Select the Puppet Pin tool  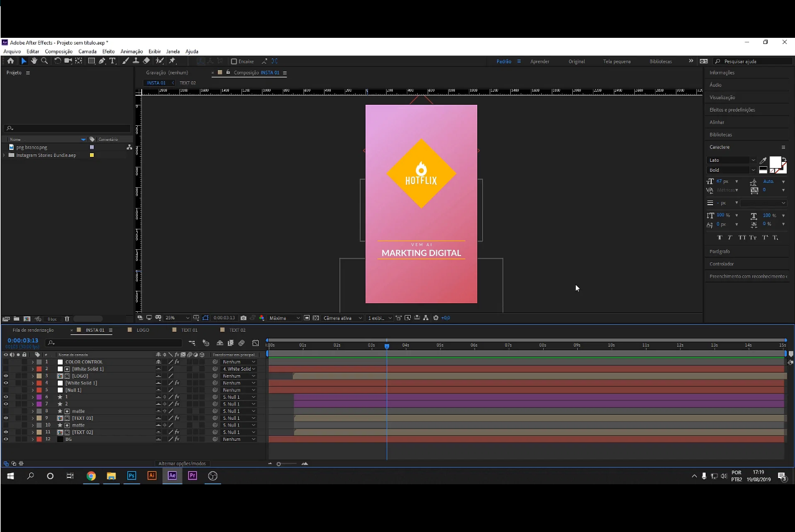coord(172,61)
